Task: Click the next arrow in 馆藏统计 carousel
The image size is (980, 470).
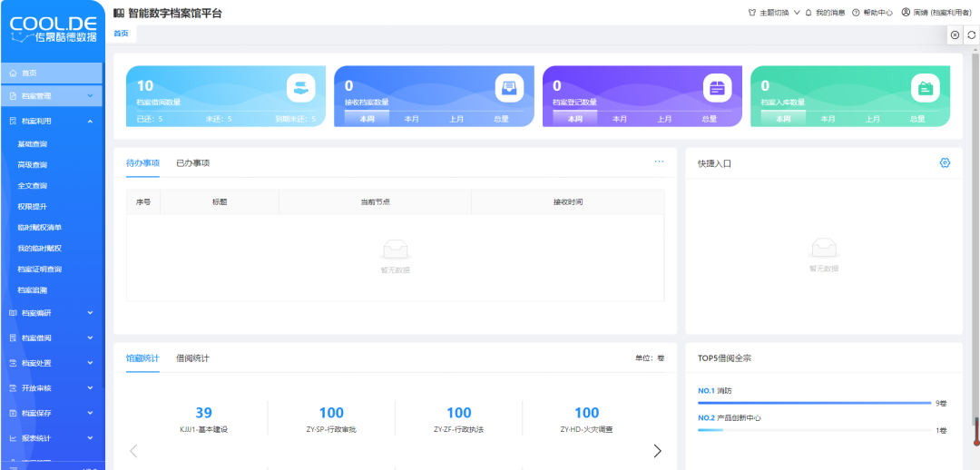Action: click(658, 451)
